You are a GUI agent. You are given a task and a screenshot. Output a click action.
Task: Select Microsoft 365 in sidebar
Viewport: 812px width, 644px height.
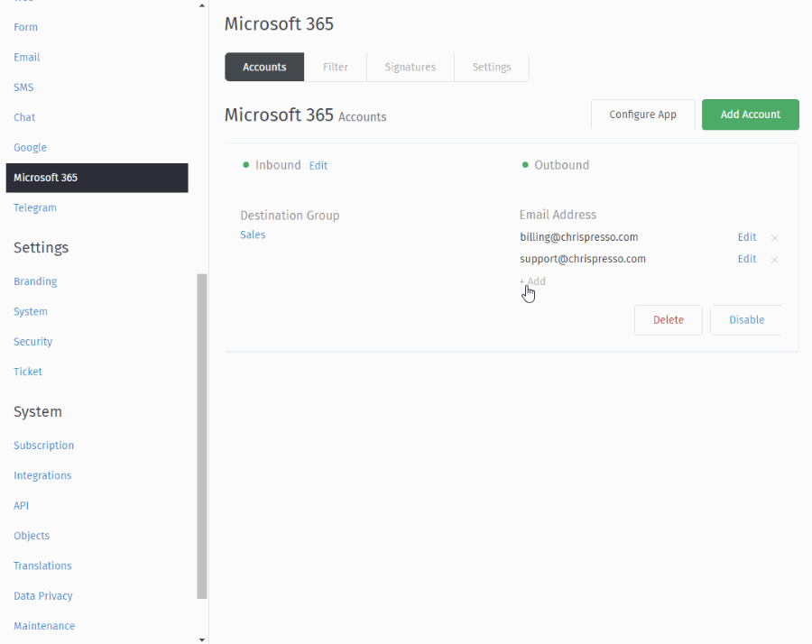click(x=97, y=178)
